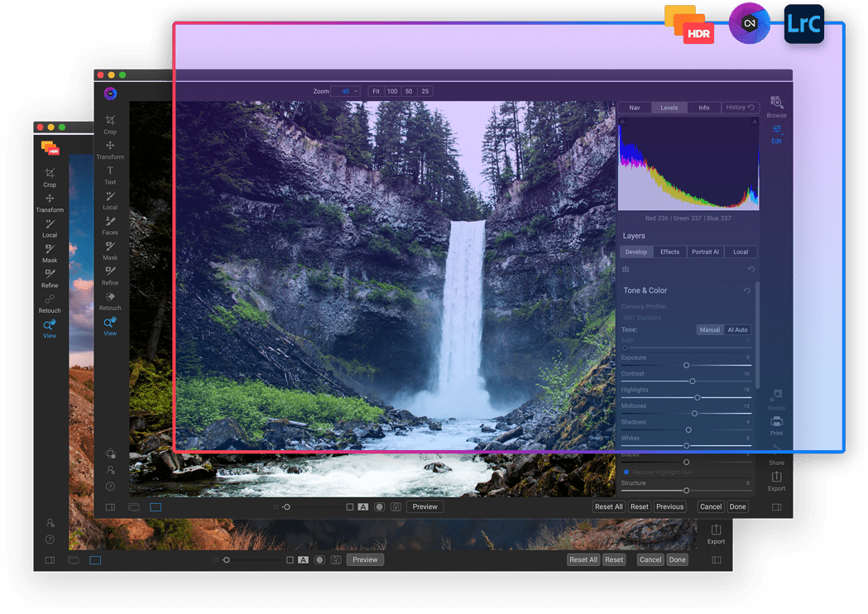Open the help question-mark icon in front window
Viewport: 868px width, 614px height.
pos(110,487)
